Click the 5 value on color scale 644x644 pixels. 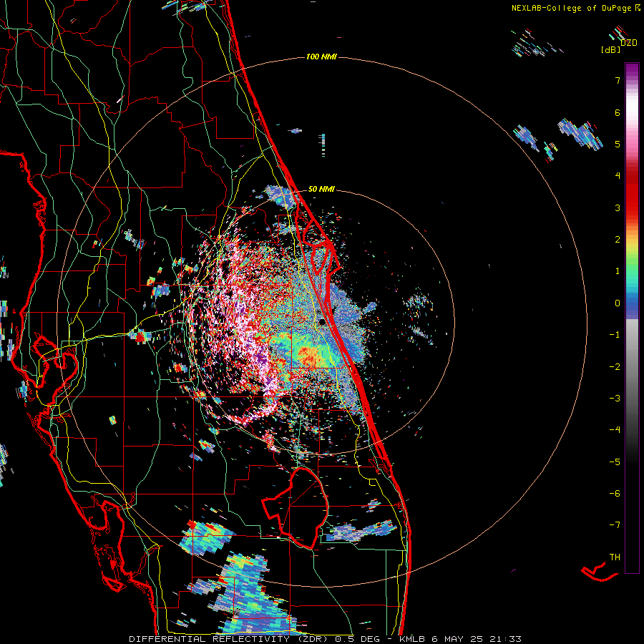click(618, 144)
